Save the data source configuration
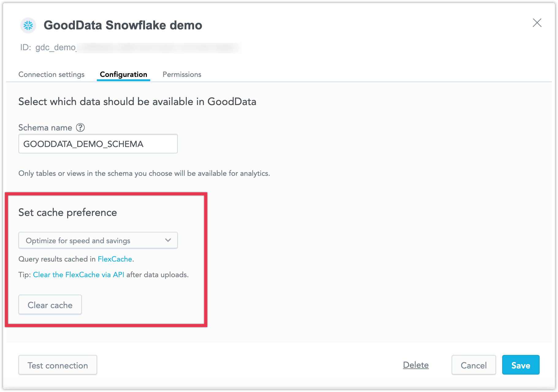This screenshot has height=392, width=558. click(521, 365)
